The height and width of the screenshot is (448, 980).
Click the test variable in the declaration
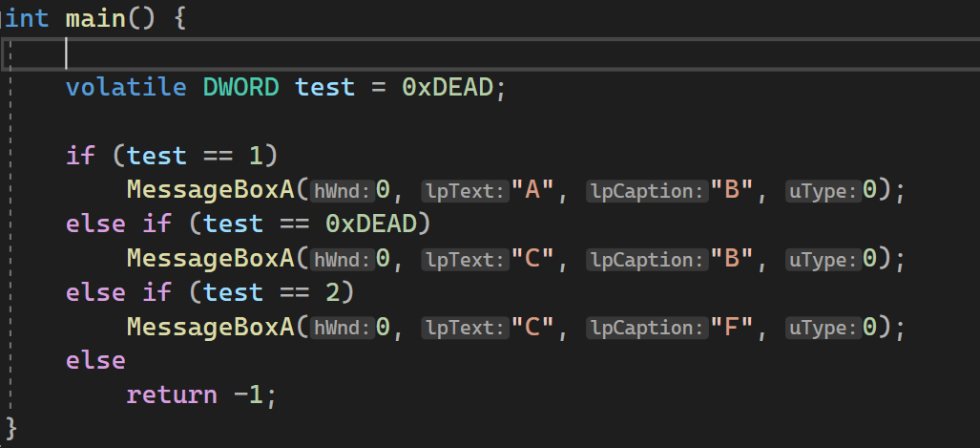[x=325, y=86]
